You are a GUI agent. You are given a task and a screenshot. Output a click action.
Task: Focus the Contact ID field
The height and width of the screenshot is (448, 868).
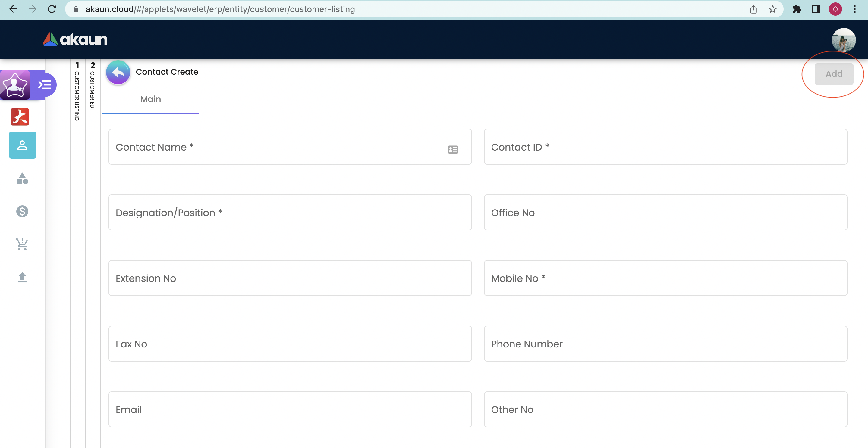[665, 147]
